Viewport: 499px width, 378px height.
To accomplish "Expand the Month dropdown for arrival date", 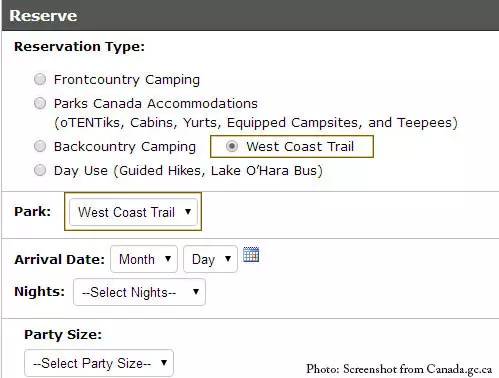I will point(144,259).
